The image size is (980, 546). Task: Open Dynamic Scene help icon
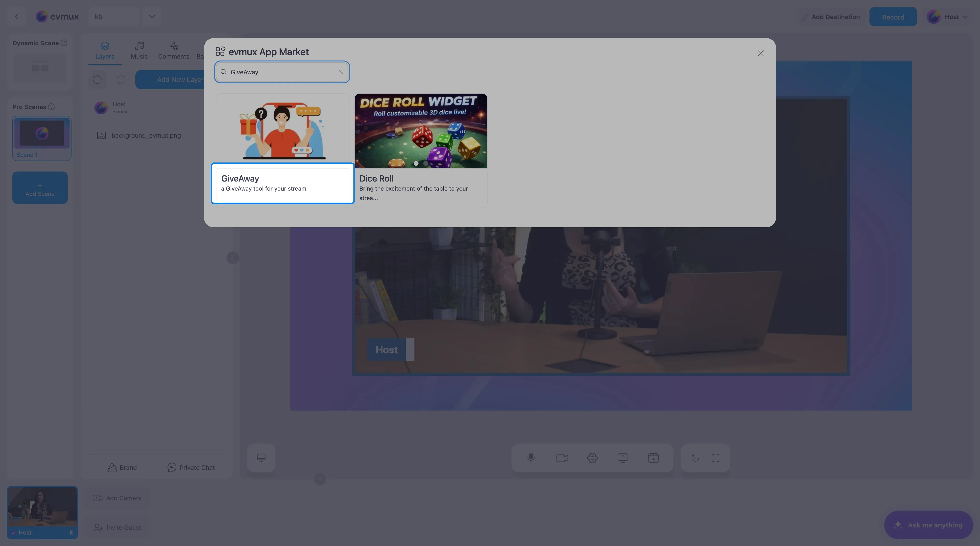pyautogui.click(x=64, y=43)
